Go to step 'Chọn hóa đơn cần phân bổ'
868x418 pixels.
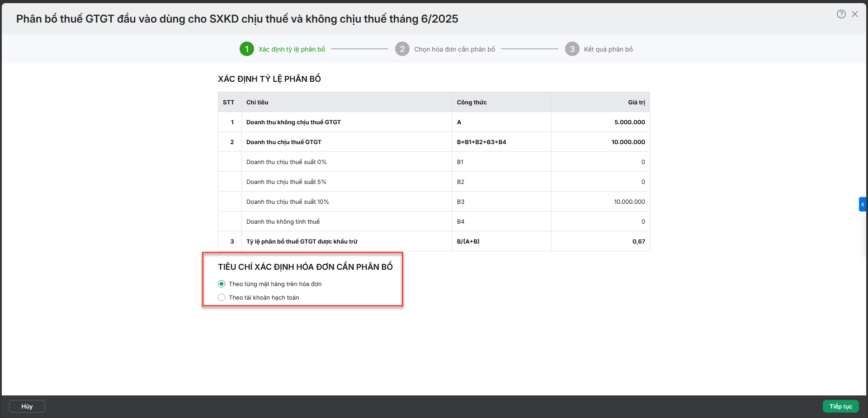pos(454,49)
